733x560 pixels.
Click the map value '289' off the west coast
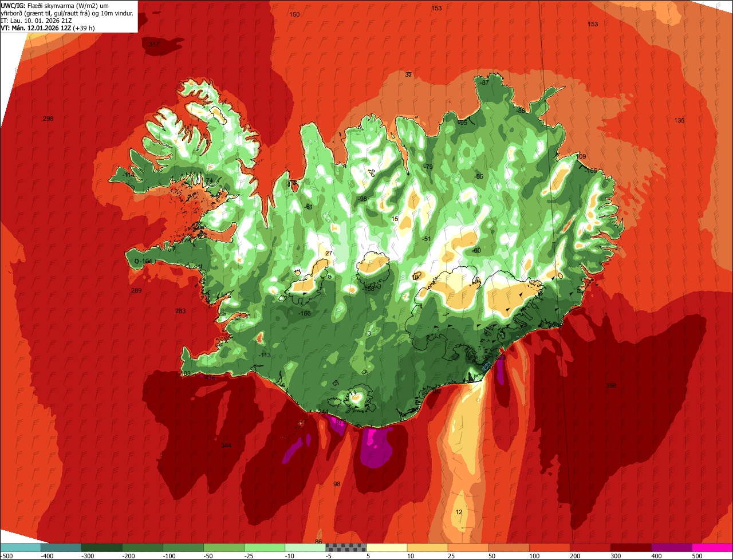tap(136, 290)
